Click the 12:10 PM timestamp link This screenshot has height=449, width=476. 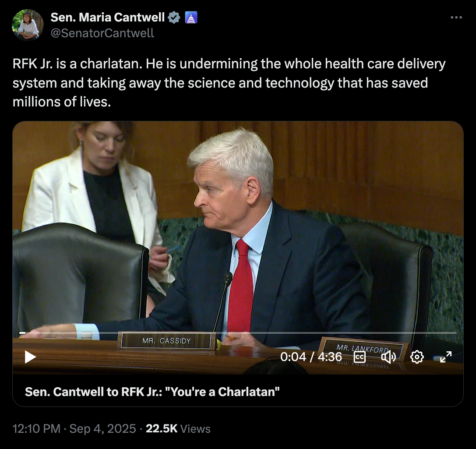click(x=36, y=429)
